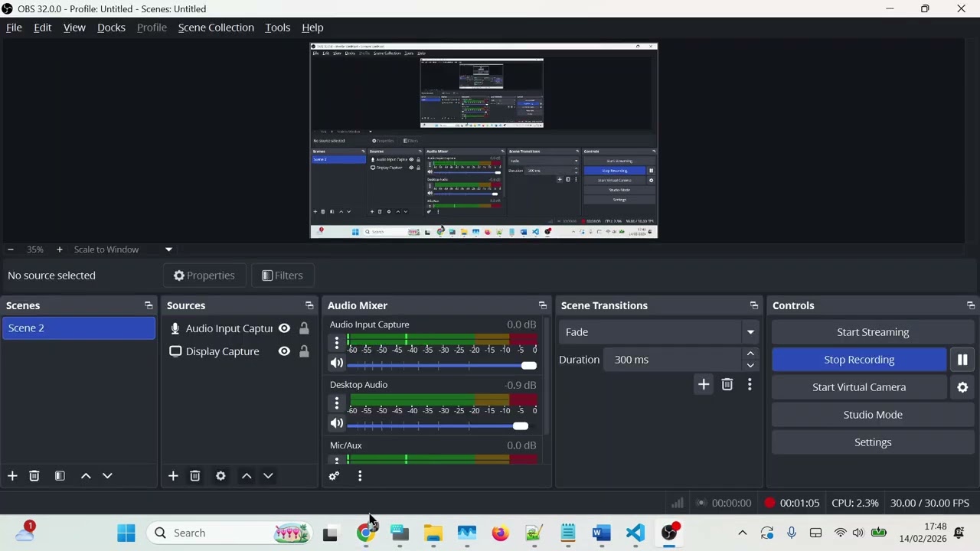980x551 pixels.
Task: Click the transition Duration 300 ms field
Action: (x=672, y=360)
